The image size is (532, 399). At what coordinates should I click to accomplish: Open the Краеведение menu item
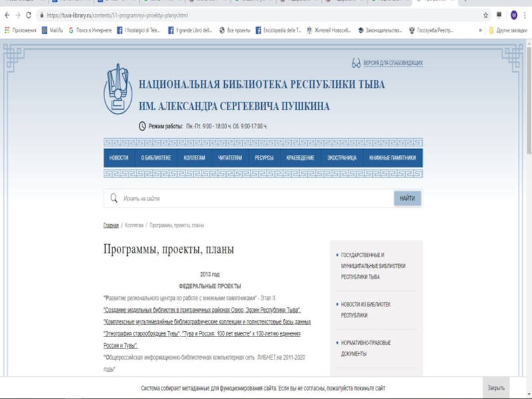301,158
